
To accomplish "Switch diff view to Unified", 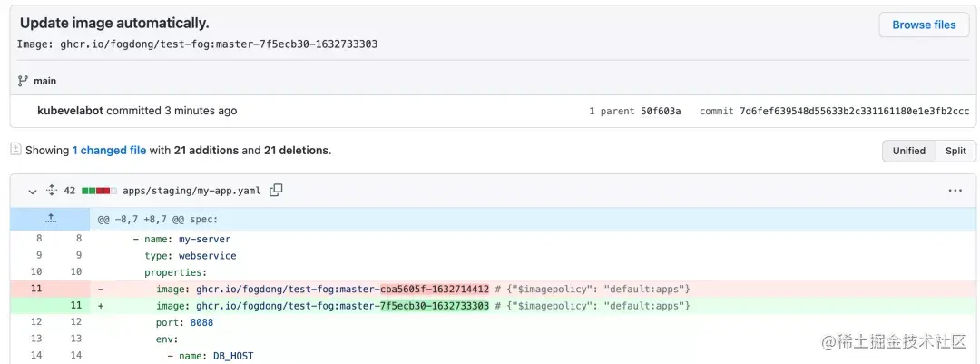I will (908, 151).
